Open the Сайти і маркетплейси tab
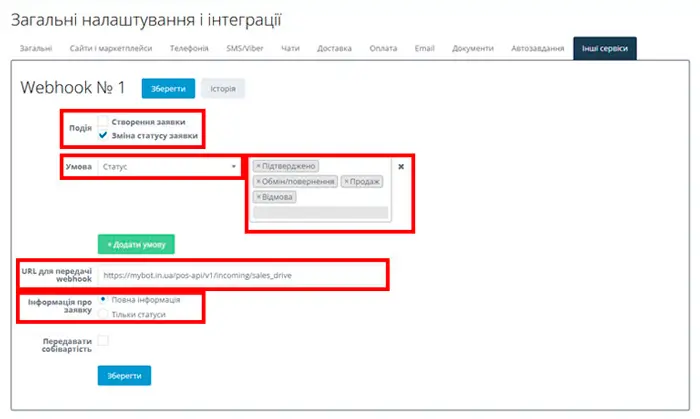Image resolution: width=700 pixels, height=419 pixels. click(x=111, y=48)
